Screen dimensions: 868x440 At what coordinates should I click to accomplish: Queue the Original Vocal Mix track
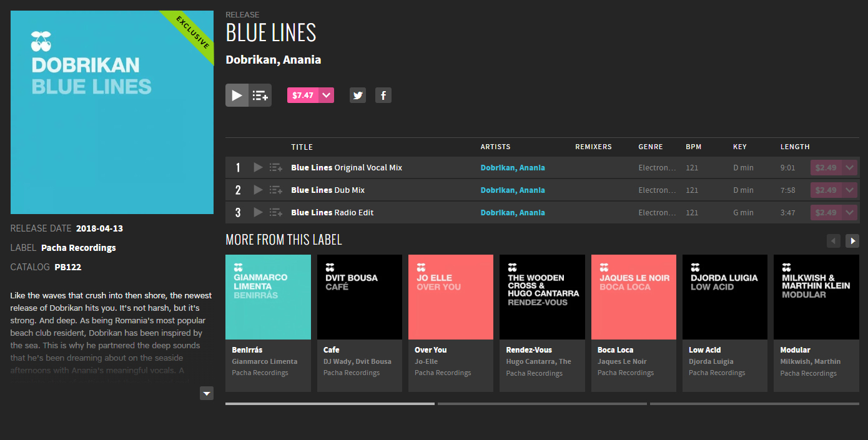tap(276, 167)
